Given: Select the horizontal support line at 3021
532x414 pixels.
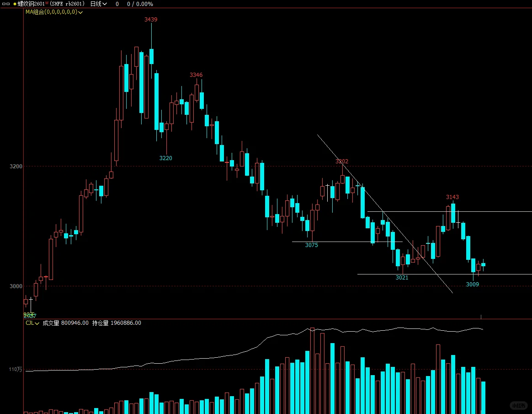Looking at the screenshot, I should coord(444,274).
